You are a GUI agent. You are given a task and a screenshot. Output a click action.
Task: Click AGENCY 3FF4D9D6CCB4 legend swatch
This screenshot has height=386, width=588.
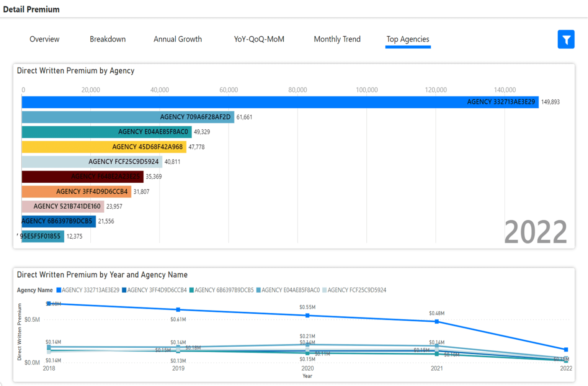[124, 290]
